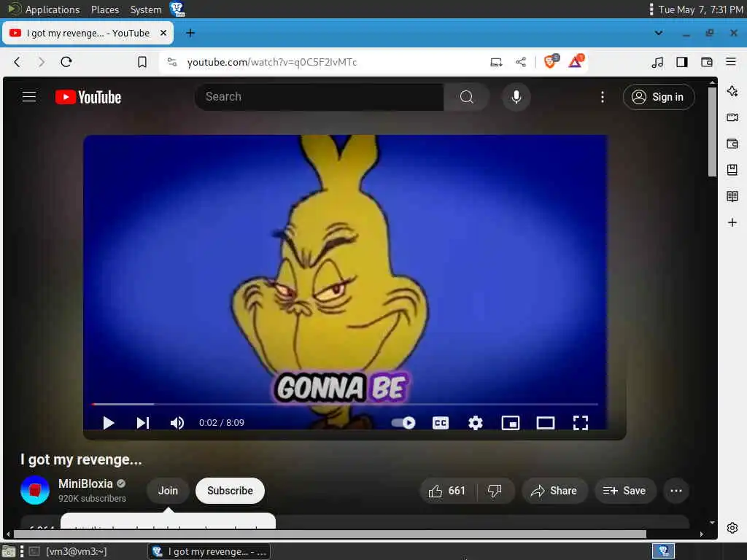Image resolution: width=747 pixels, height=560 pixels.
Task: Open the video settings gear
Action: click(475, 423)
